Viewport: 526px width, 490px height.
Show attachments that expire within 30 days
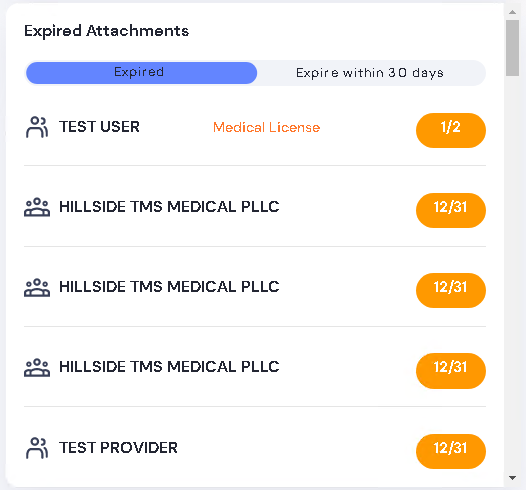[x=370, y=73]
